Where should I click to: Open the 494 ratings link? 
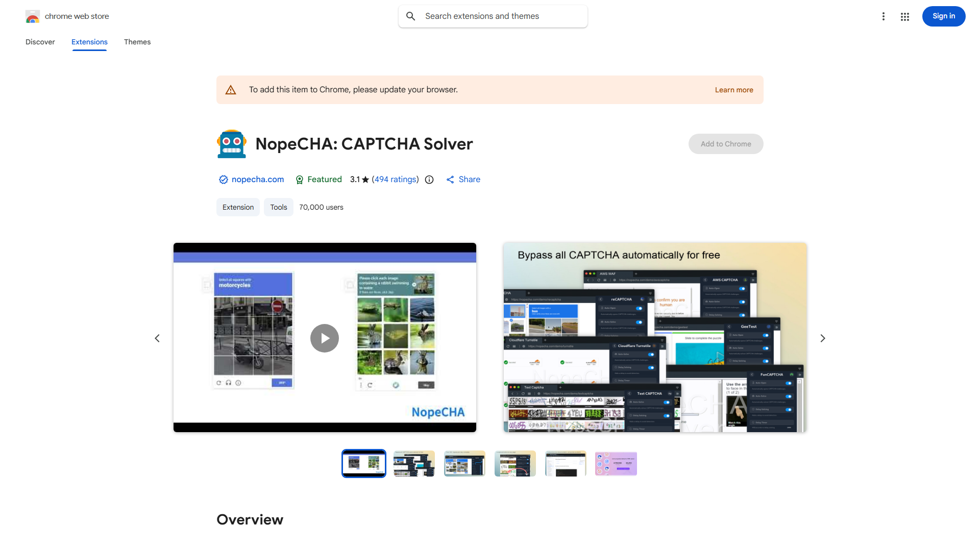(395, 179)
